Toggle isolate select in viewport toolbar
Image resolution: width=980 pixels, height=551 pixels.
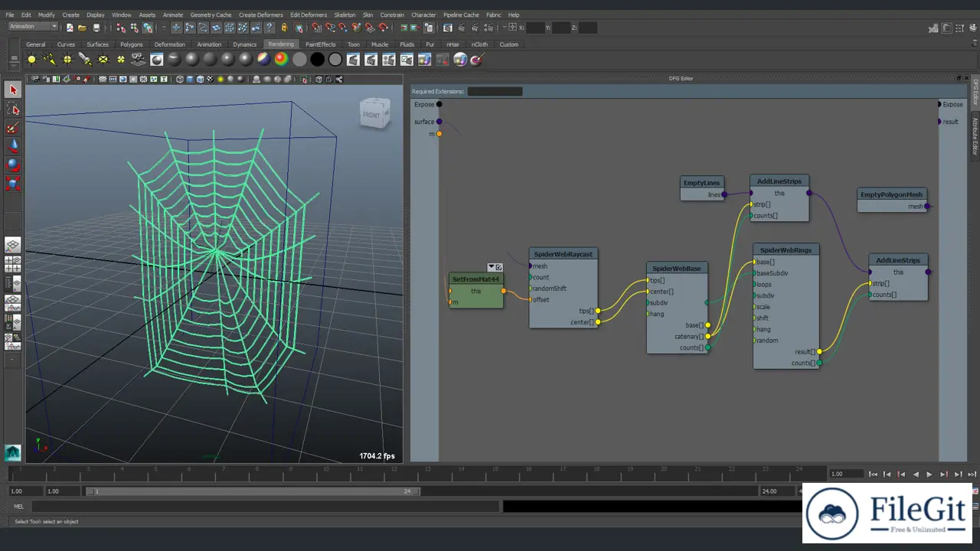point(305,79)
